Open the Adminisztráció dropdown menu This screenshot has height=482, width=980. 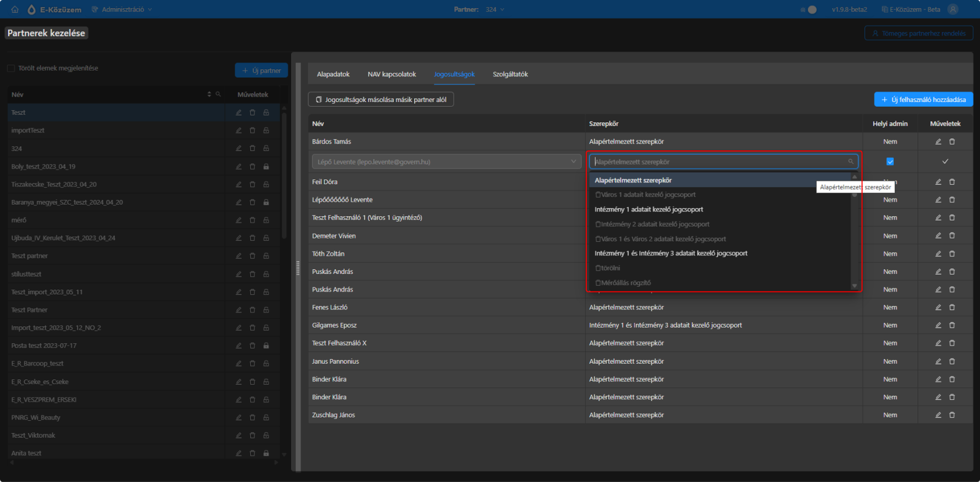tap(121, 9)
